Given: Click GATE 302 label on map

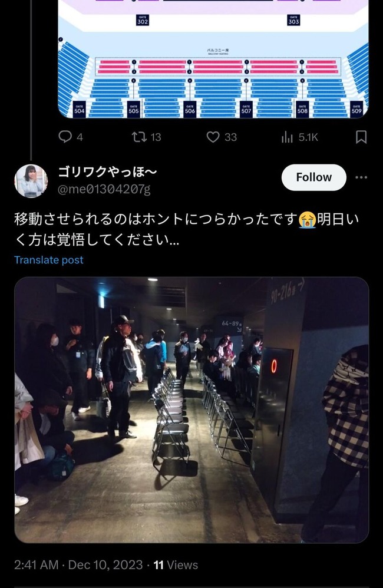Looking at the screenshot, I should pyautogui.click(x=143, y=20).
